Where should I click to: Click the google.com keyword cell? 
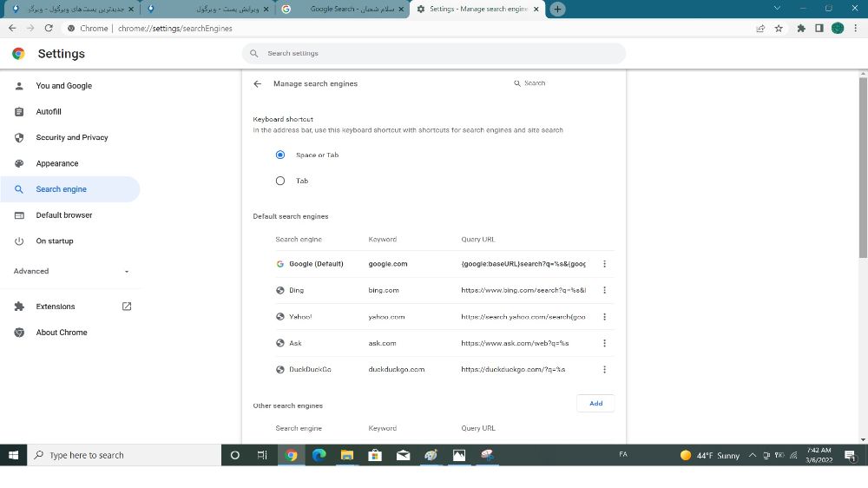tap(388, 264)
